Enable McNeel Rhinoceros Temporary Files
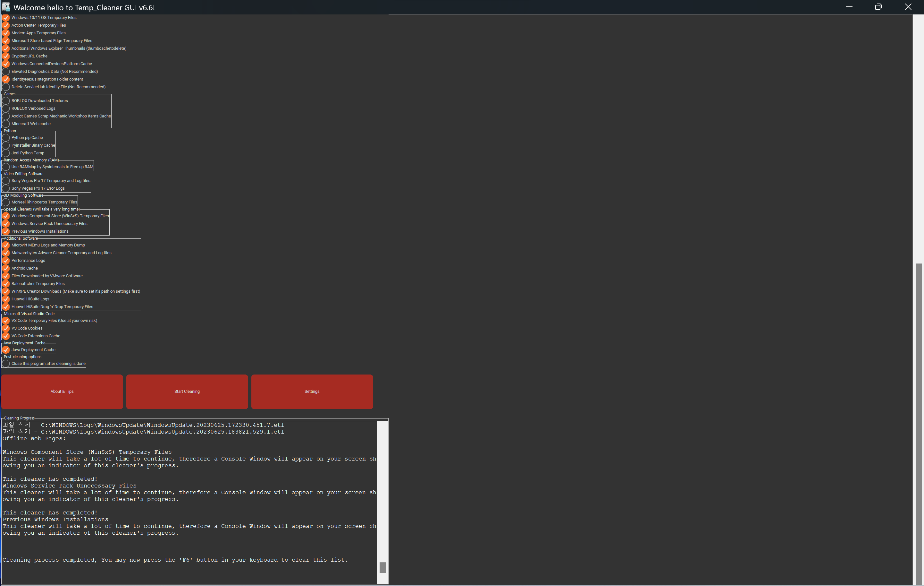Image resolution: width=924 pixels, height=586 pixels. 6,202
